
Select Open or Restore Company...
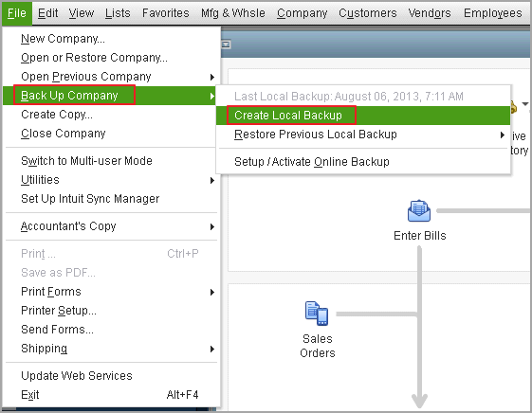point(111,58)
